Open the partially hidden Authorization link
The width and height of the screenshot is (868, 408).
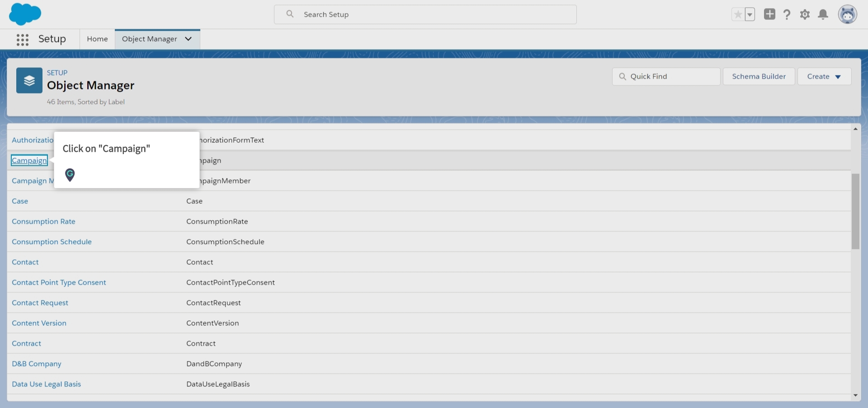[x=33, y=140]
